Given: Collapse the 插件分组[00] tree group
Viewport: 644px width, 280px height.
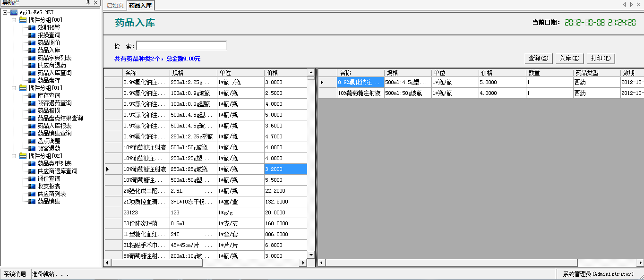Looking at the screenshot, I should pos(14,20).
